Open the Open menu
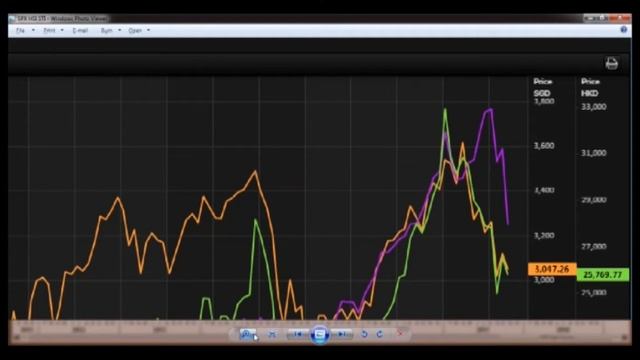The width and height of the screenshot is (640, 360). [x=135, y=31]
